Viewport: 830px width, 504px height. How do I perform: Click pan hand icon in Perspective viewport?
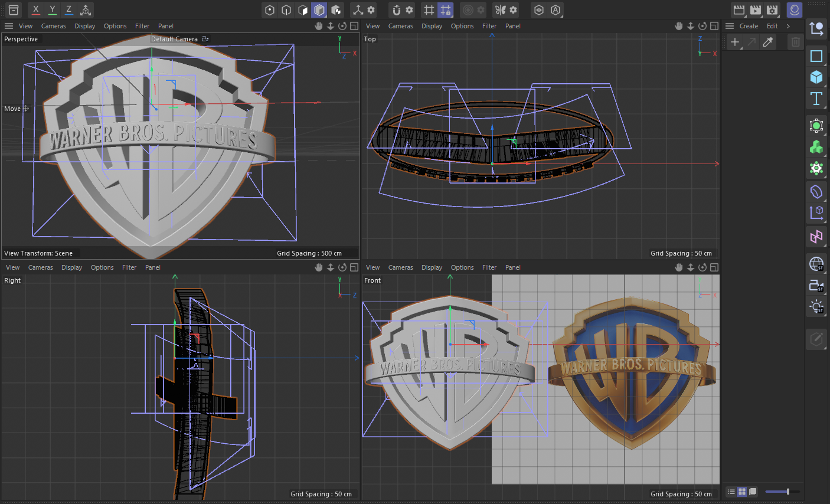pyautogui.click(x=319, y=26)
